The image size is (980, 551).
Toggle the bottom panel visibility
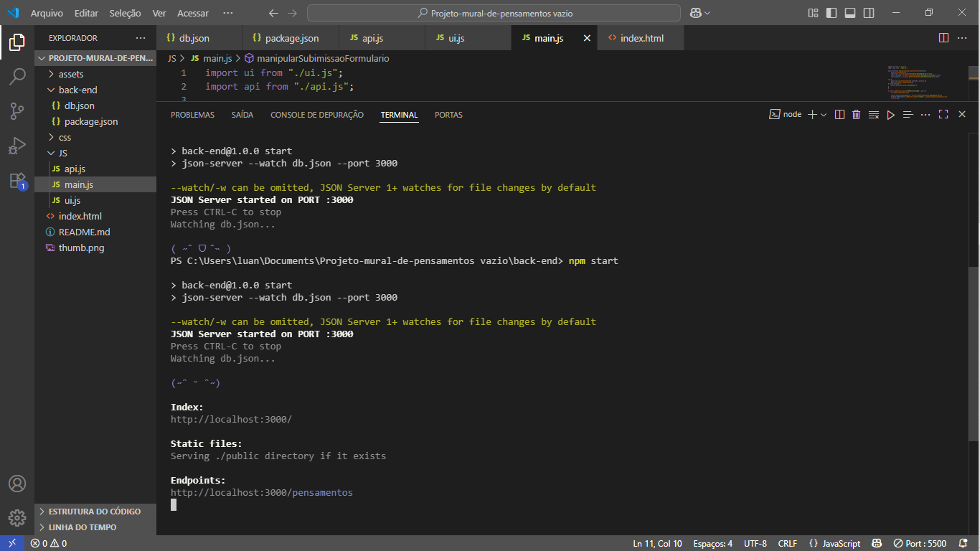pos(850,13)
